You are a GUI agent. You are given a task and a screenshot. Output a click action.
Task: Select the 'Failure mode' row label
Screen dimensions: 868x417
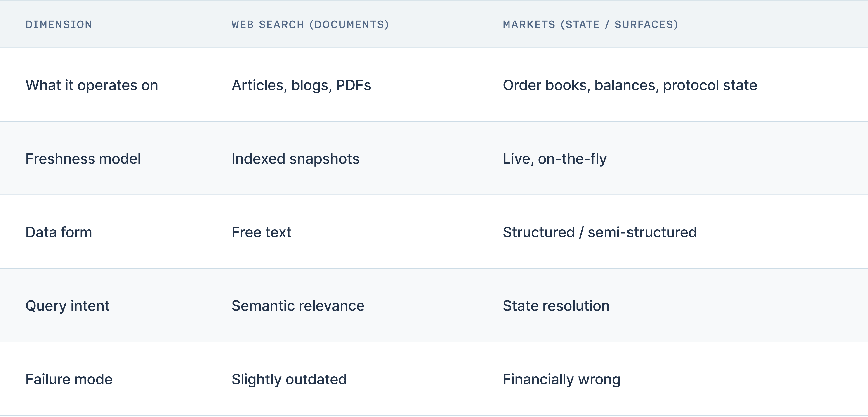(69, 379)
